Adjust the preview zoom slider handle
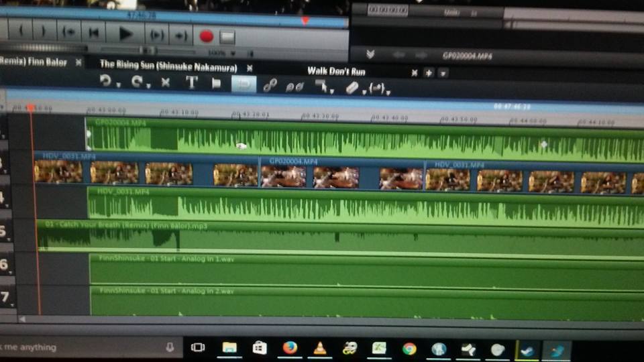 147,50
